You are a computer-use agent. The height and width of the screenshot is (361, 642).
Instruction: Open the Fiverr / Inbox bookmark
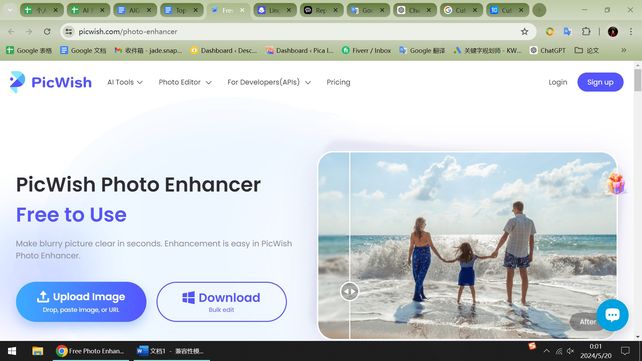(366, 50)
